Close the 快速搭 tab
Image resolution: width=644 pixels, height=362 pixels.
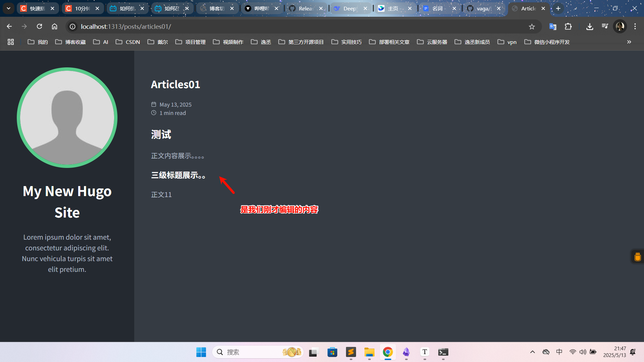click(52, 8)
